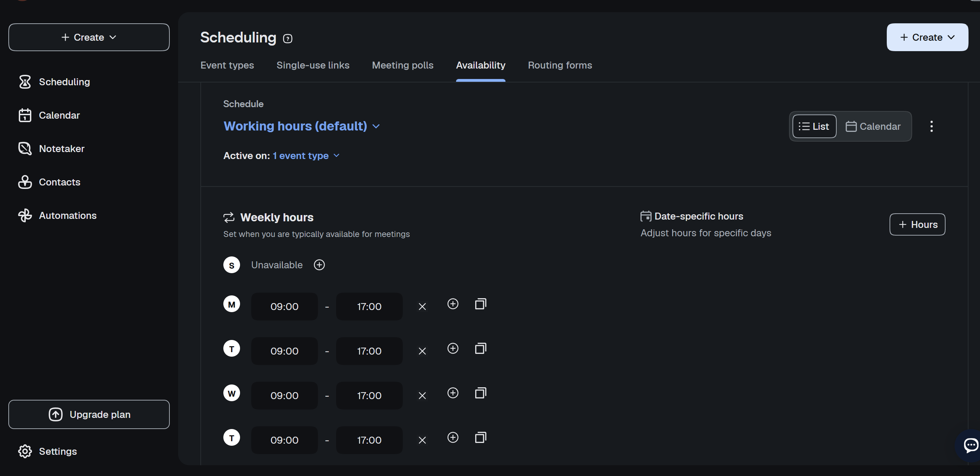Remove Monday's time interval

pyautogui.click(x=422, y=307)
